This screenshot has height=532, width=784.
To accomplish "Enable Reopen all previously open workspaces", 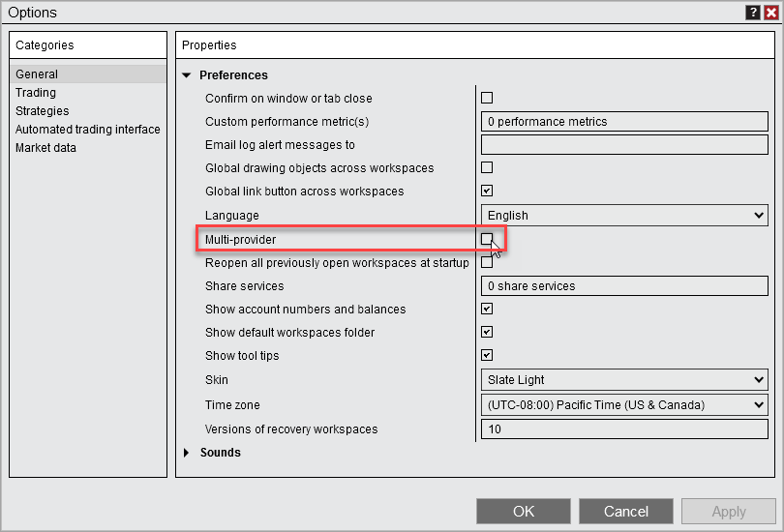I will [487, 262].
